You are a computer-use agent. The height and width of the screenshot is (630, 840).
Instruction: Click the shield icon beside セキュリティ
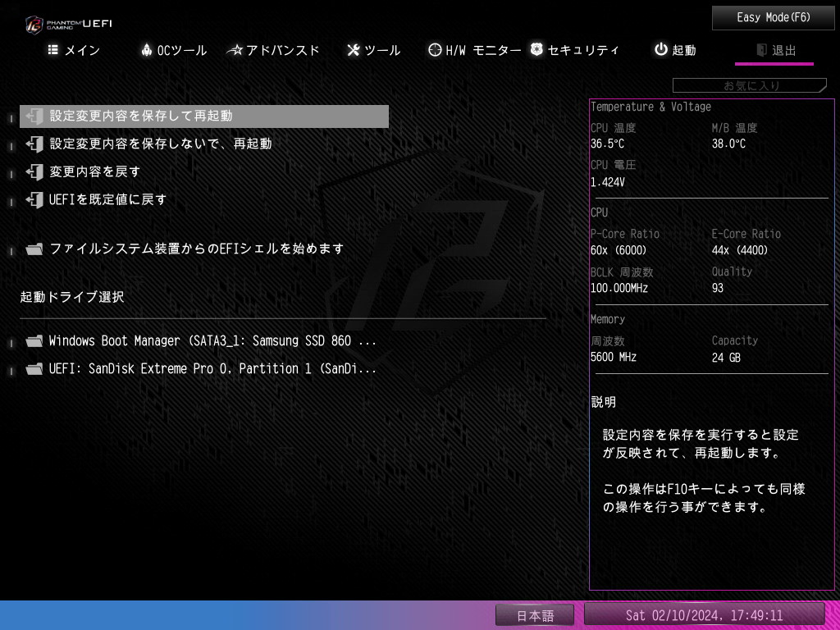coord(536,49)
